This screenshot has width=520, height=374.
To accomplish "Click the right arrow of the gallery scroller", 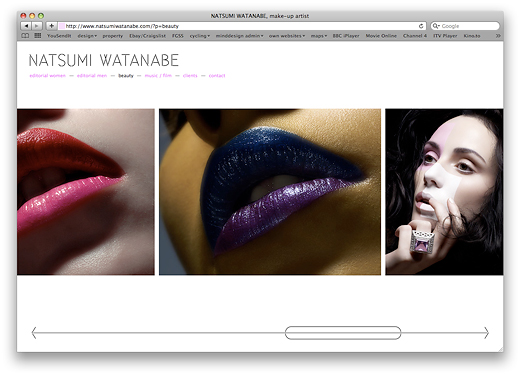I will (x=486, y=333).
